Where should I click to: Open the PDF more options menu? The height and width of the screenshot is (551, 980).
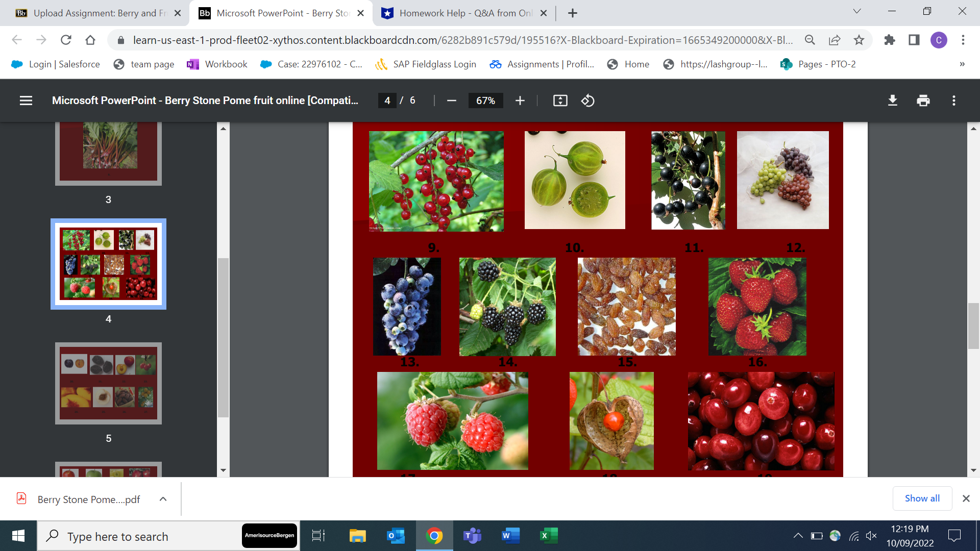[954, 101]
